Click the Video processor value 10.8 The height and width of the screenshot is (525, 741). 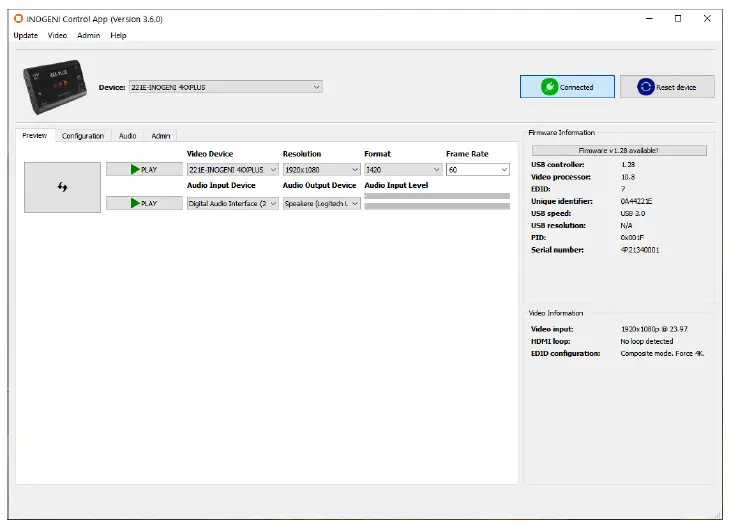[628, 177]
